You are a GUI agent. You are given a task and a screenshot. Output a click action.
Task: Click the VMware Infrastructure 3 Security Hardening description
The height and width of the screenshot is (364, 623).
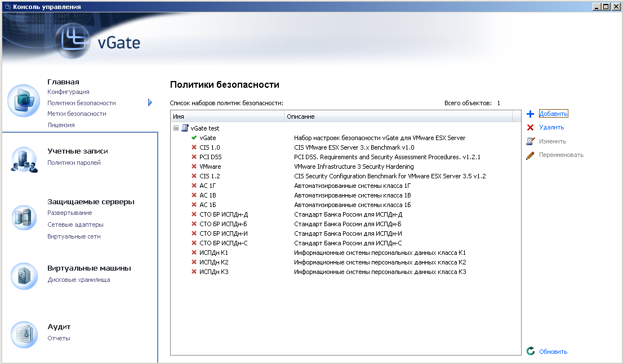(x=354, y=167)
